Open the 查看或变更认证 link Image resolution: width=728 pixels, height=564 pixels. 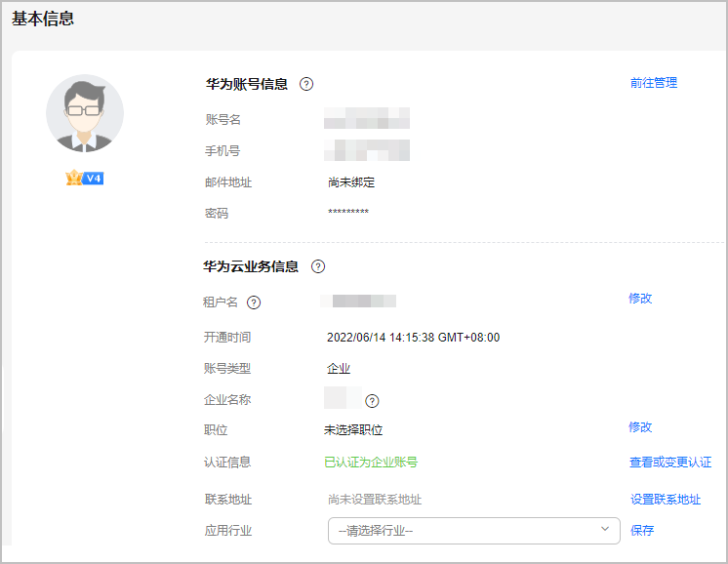tap(670, 463)
